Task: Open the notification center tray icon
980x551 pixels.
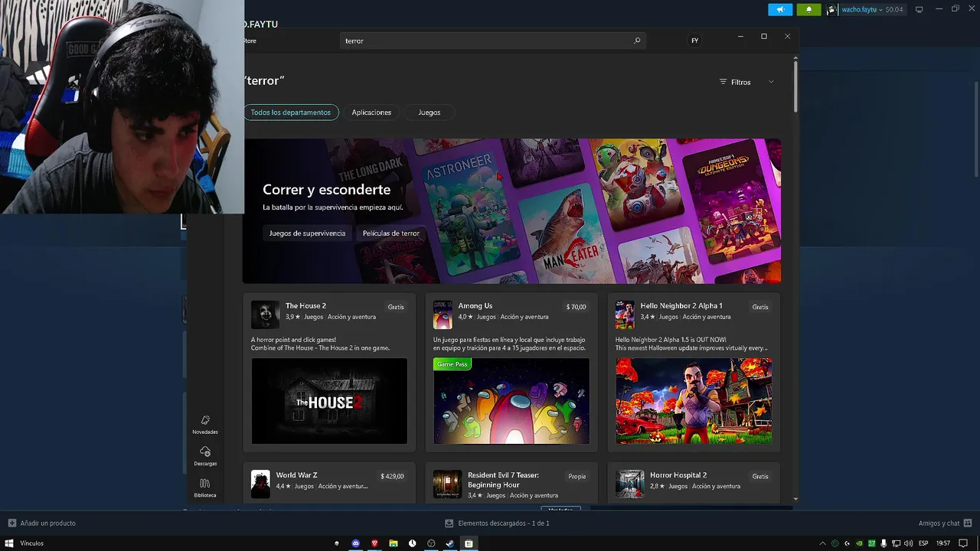Action: click(963, 543)
